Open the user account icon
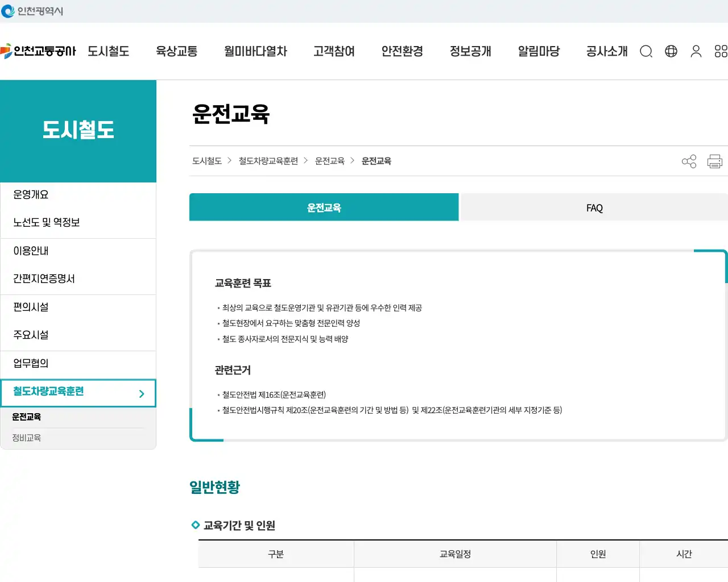728x582 pixels. click(x=696, y=51)
